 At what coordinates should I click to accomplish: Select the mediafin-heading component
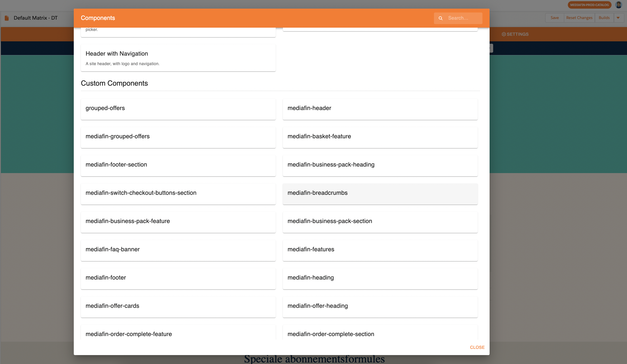[380, 279]
